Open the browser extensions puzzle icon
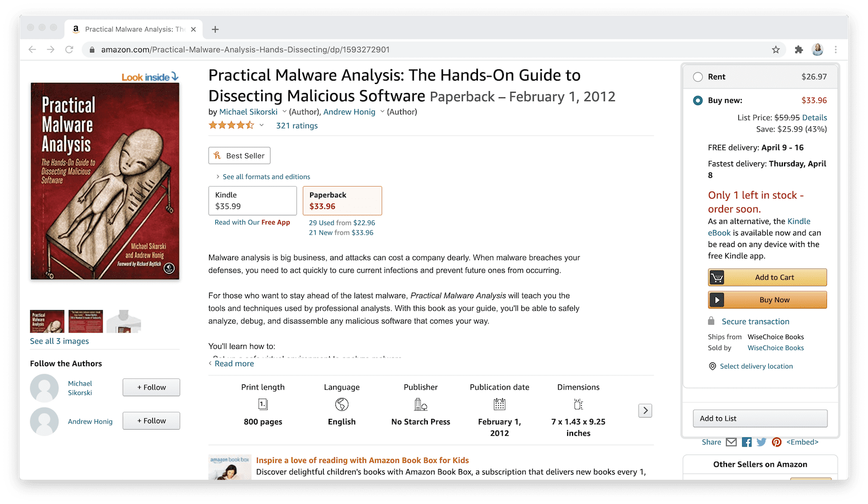This screenshot has width=868, height=504. coord(798,50)
